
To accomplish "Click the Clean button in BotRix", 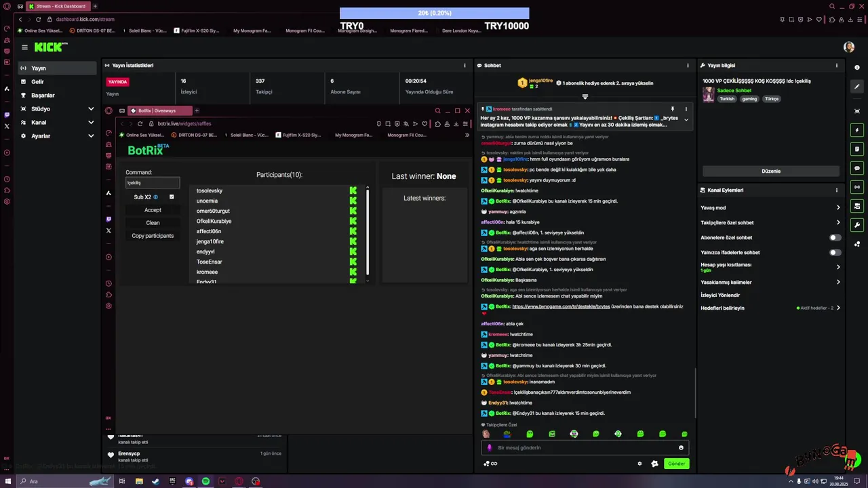I will click(x=153, y=223).
